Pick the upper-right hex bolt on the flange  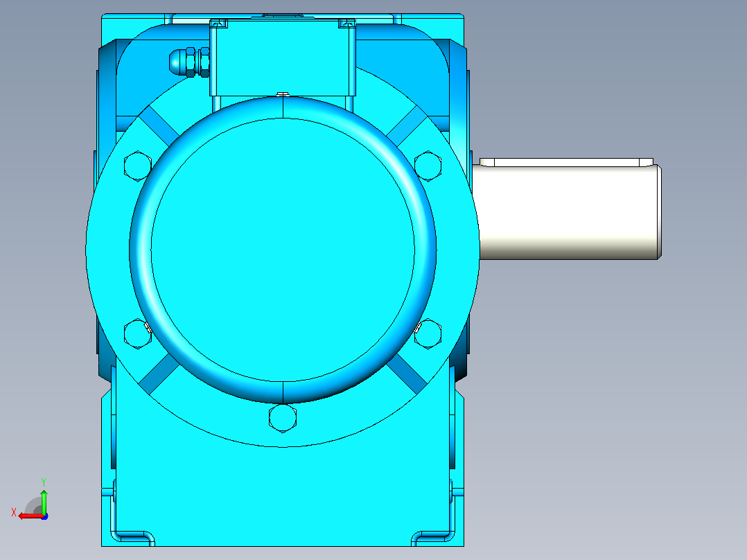pos(428,166)
